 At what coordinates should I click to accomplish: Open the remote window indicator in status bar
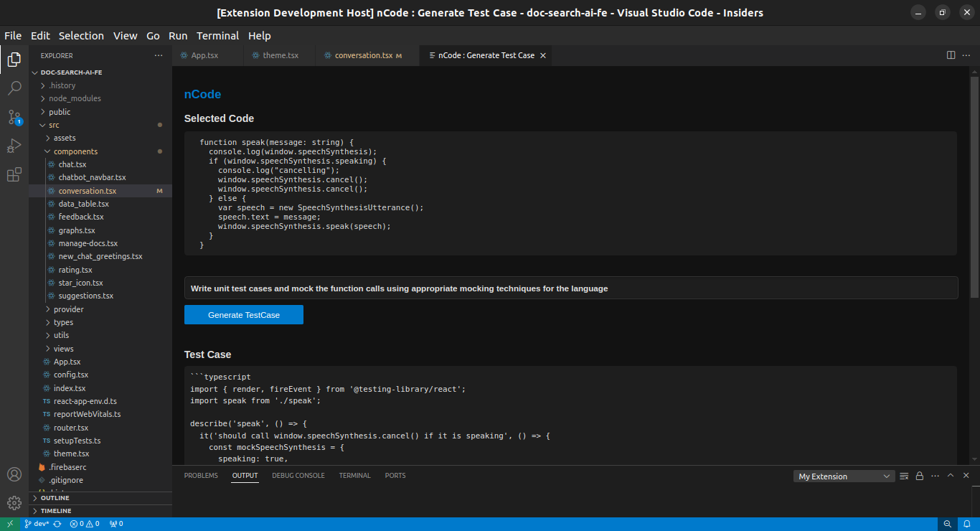10,524
